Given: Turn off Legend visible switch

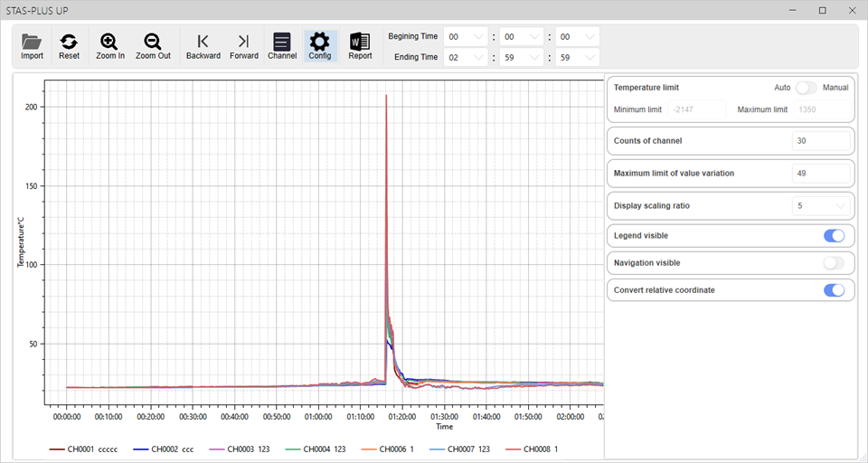Looking at the screenshot, I should coord(835,235).
